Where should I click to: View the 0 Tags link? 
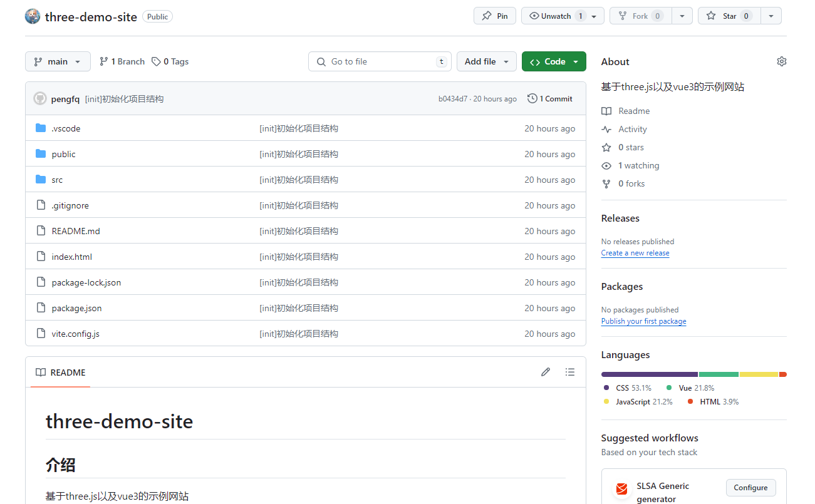170,61
